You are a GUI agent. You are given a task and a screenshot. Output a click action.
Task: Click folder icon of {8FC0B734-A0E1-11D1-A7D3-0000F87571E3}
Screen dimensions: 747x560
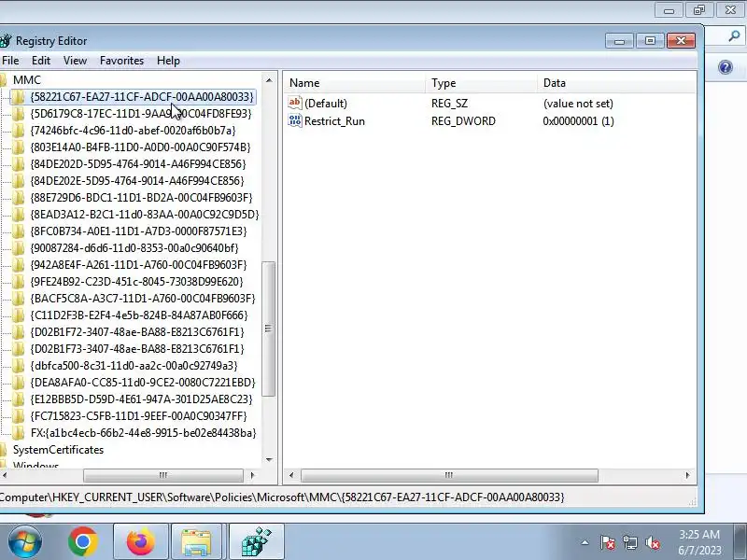click(x=18, y=231)
